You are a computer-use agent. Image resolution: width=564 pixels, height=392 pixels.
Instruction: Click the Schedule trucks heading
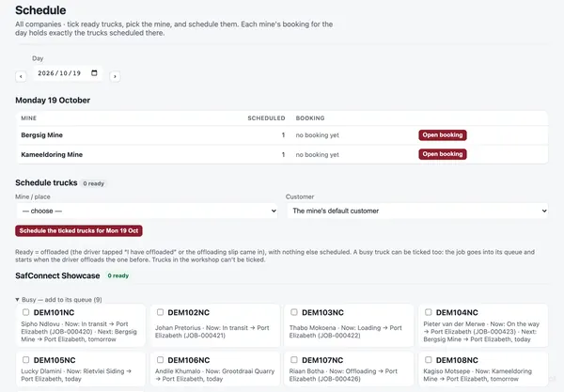pyautogui.click(x=46, y=182)
